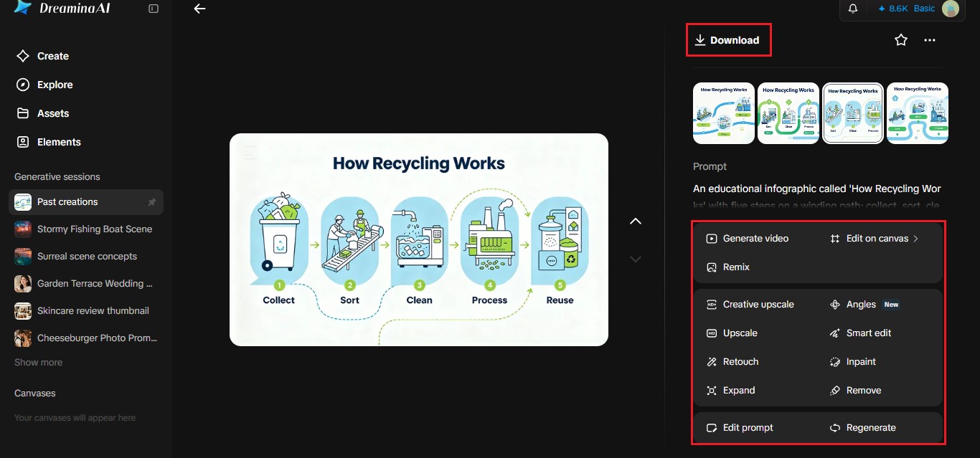Screen dimensions: 980x458
Task: Open notifications bell
Action: tap(853, 9)
